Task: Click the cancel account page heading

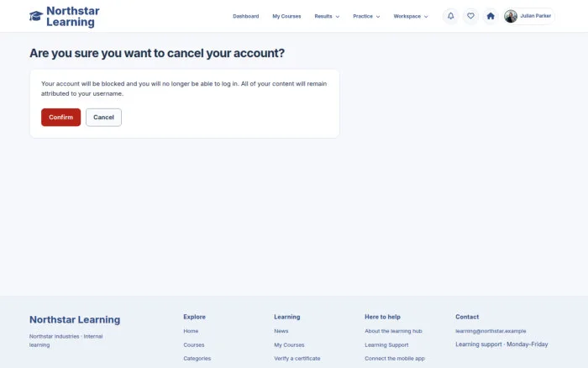Action: coord(157,53)
